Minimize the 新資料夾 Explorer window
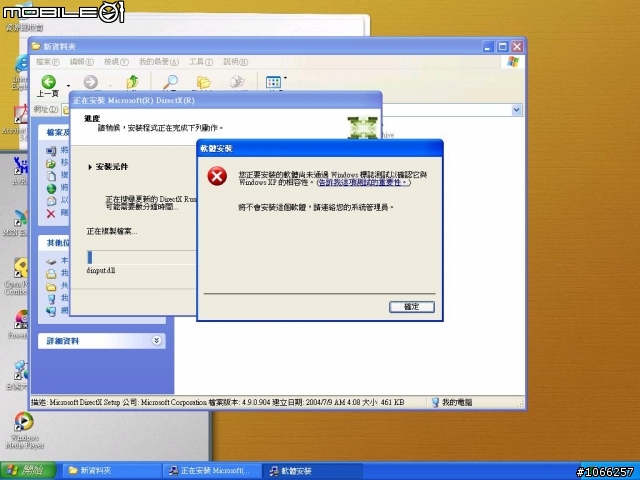This screenshot has height=480, width=640. pos(488,47)
